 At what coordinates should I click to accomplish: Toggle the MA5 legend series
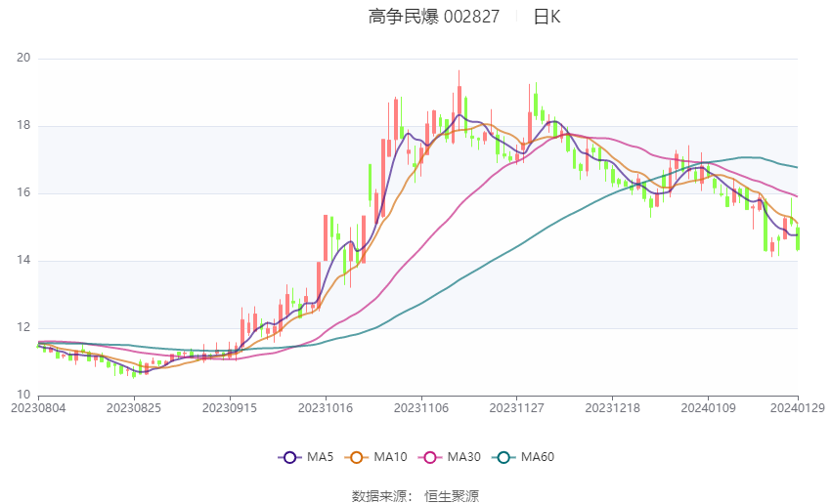[x=306, y=457]
